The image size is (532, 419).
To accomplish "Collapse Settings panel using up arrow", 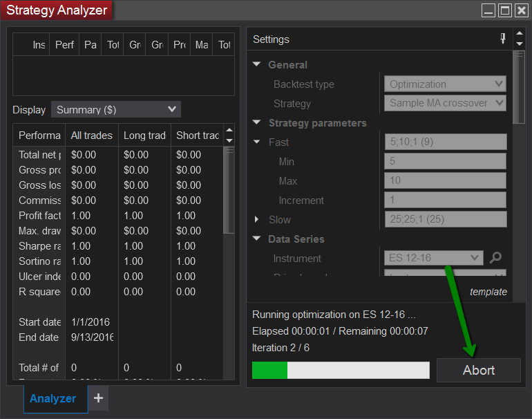I will click(519, 33).
